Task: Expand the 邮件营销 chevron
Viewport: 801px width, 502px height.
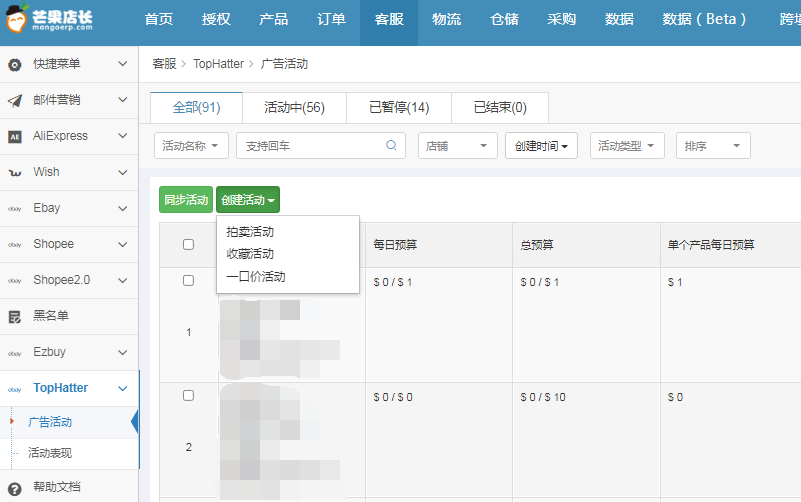Action: click(x=123, y=100)
